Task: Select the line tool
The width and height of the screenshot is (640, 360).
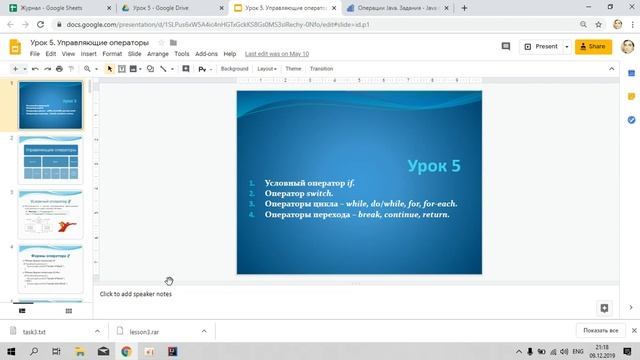Action: [163, 69]
